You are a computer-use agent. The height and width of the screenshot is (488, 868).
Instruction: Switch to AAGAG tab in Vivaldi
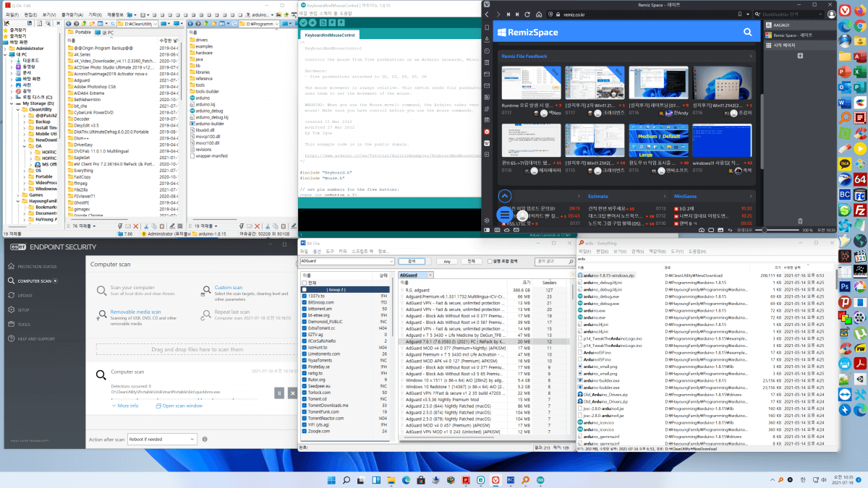[799, 25]
